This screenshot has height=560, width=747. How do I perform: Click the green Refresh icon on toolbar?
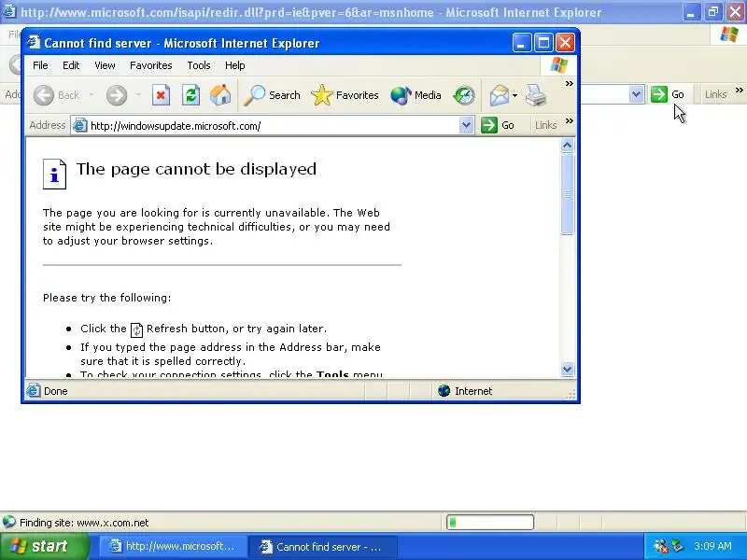coord(190,95)
